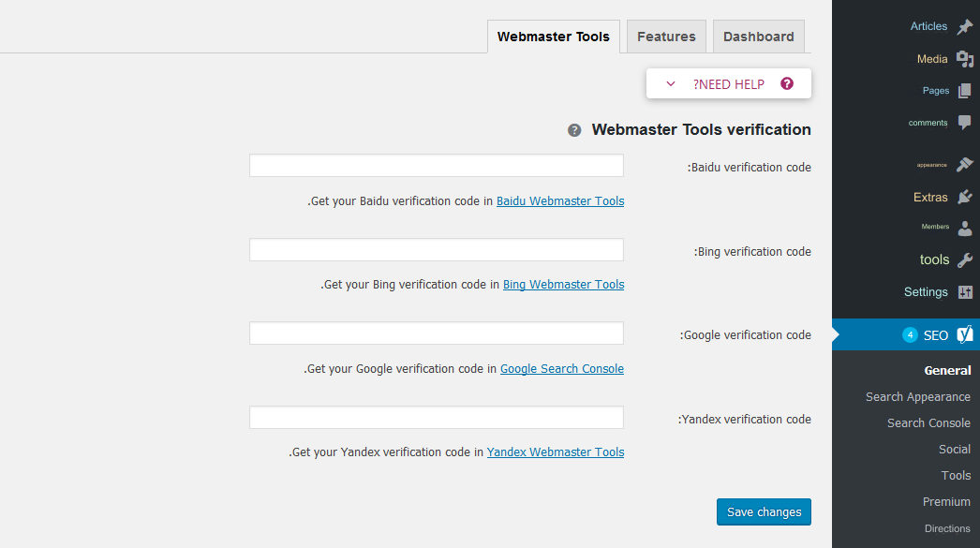Click the Yoast SEO logo icon
Screen dimensions: 980x548
pyautogui.click(x=965, y=334)
